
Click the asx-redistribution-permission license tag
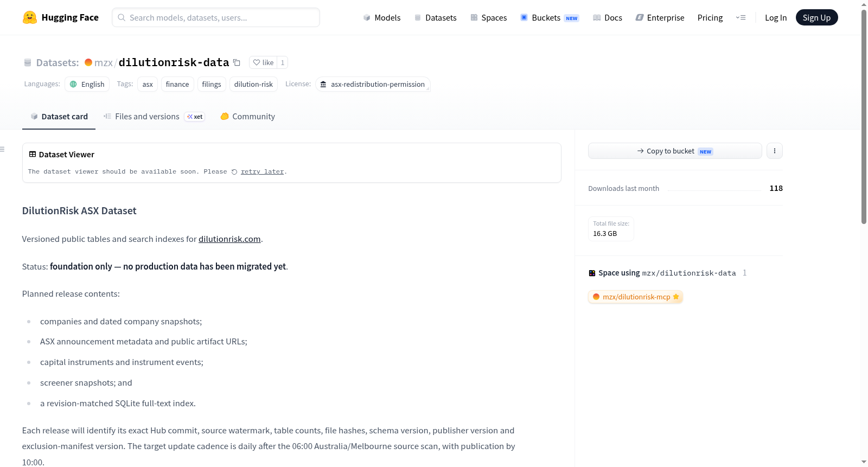coord(373,84)
